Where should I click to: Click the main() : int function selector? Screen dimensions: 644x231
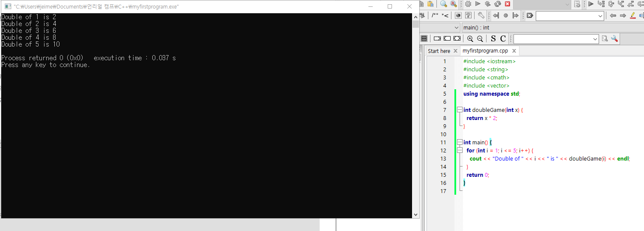click(552, 28)
